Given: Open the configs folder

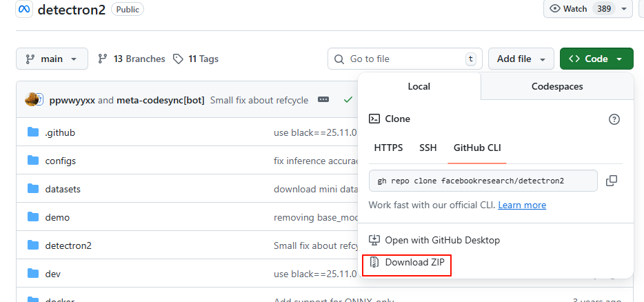Looking at the screenshot, I should tap(61, 161).
